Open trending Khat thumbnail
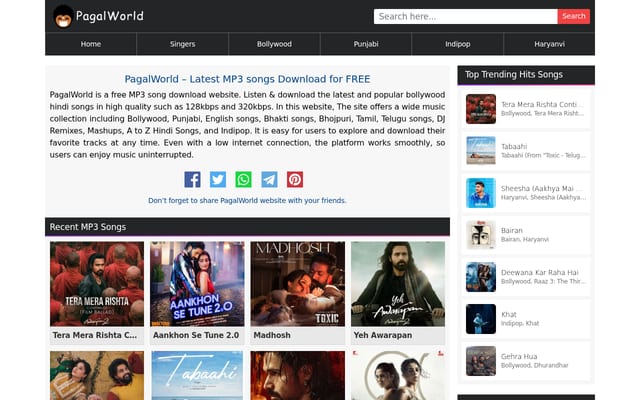Image resolution: width=640 pixels, height=400 pixels. click(x=481, y=319)
